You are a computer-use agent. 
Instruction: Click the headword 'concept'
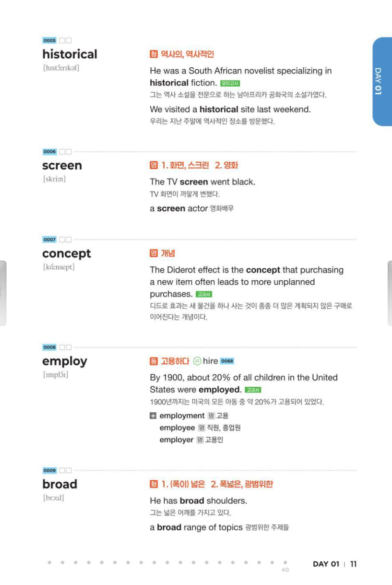(x=66, y=254)
